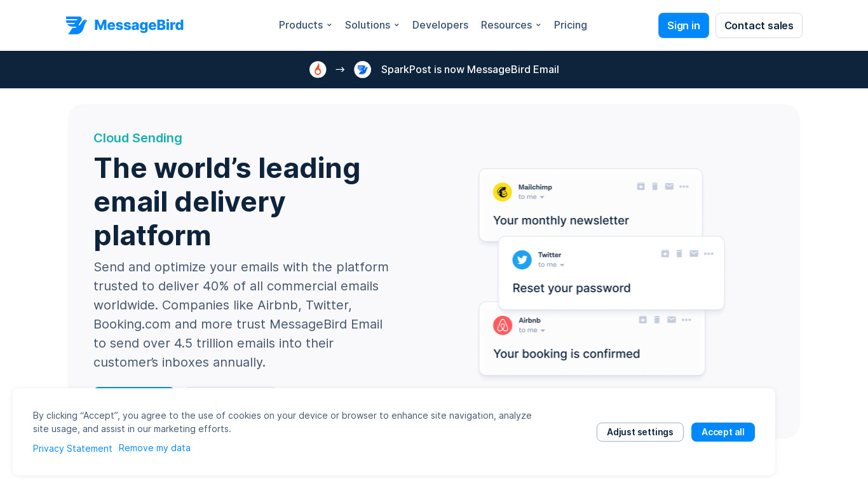The image size is (868, 488).
Task: Click envelope icon on Mailchimp email card
Action: (x=669, y=186)
